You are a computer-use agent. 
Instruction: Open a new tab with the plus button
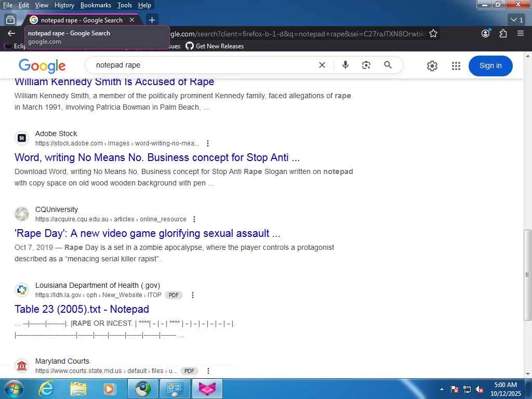152,20
